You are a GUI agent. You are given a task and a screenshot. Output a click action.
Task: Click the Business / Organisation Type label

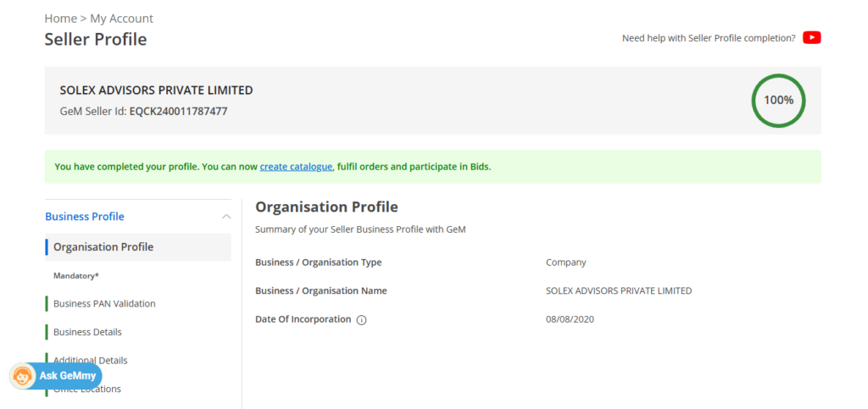coord(319,263)
